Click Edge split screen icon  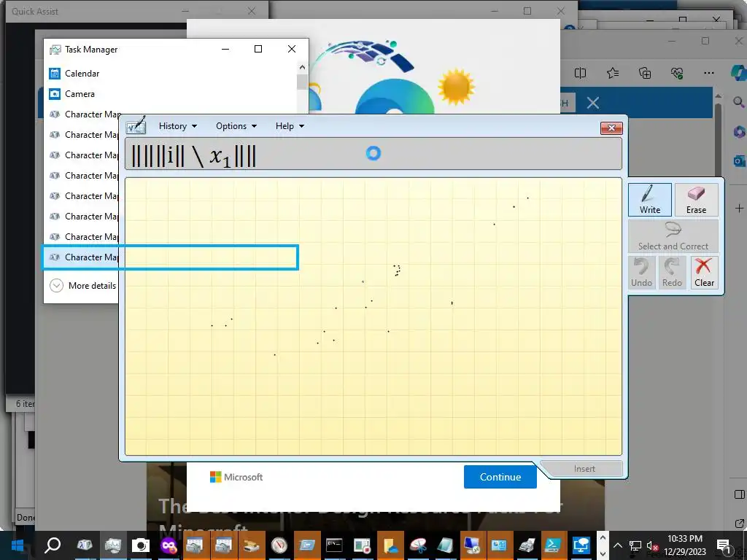[x=580, y=73]
